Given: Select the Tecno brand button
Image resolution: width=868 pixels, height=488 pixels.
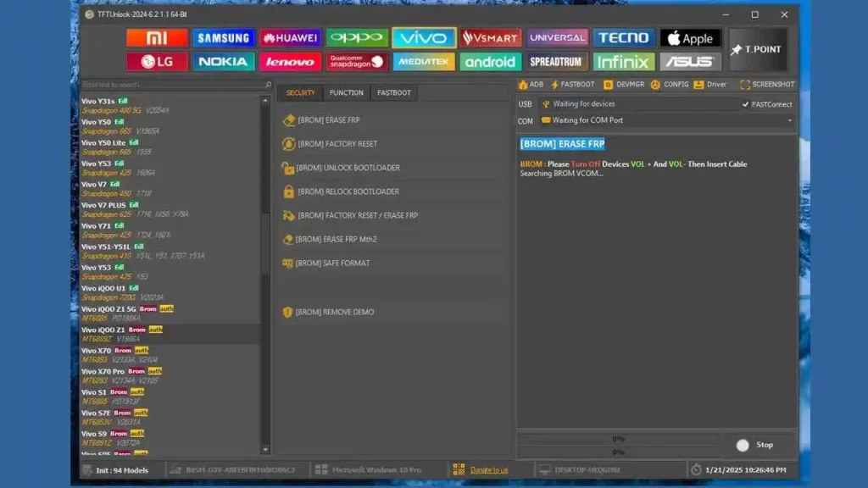Looking at the screenshot, I should [624, 37].
